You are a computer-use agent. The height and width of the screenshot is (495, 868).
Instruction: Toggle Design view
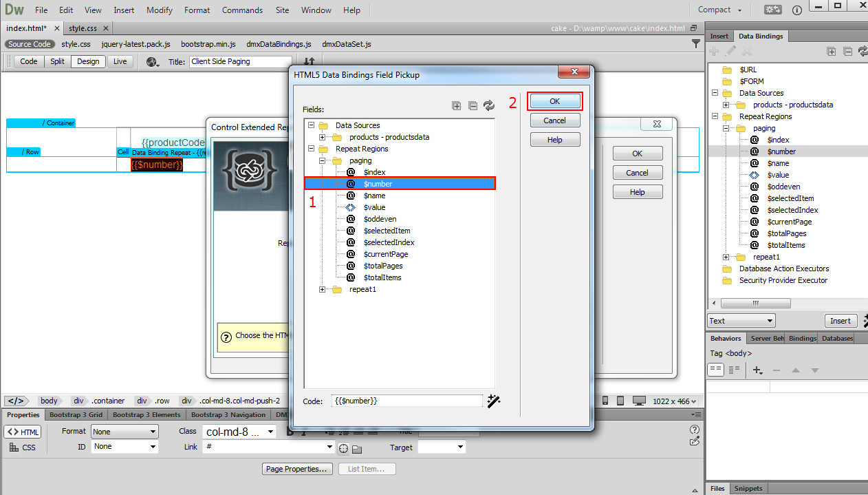click(88, 61)
